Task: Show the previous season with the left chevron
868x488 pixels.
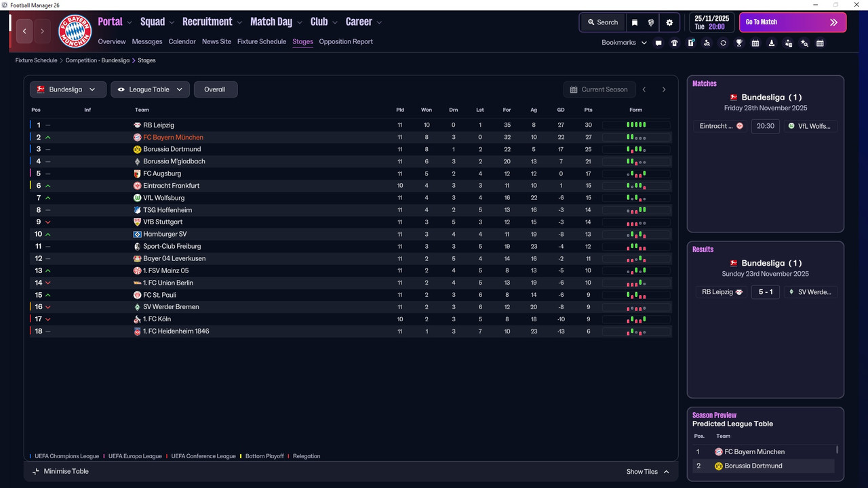Action: [x=644, y=89]
